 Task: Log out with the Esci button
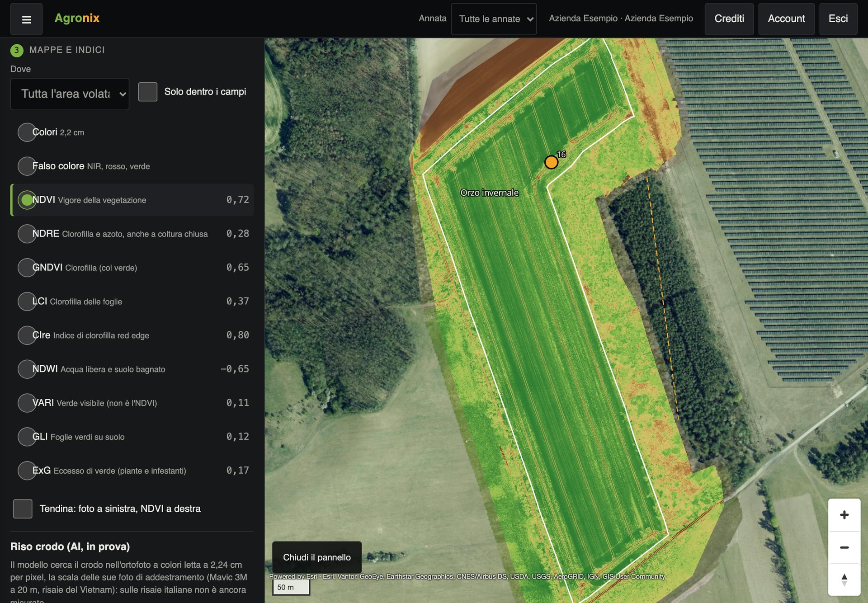[838, 19]
